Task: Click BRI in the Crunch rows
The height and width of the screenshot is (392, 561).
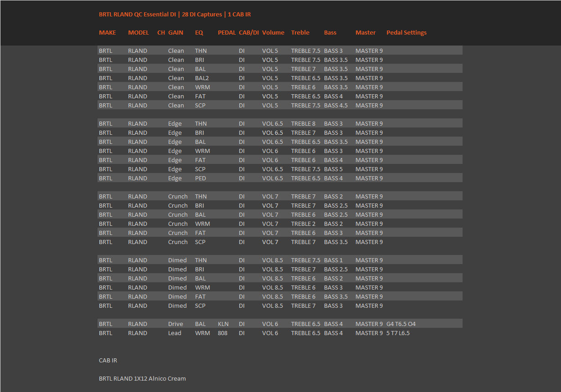Action: click(200, 205)
